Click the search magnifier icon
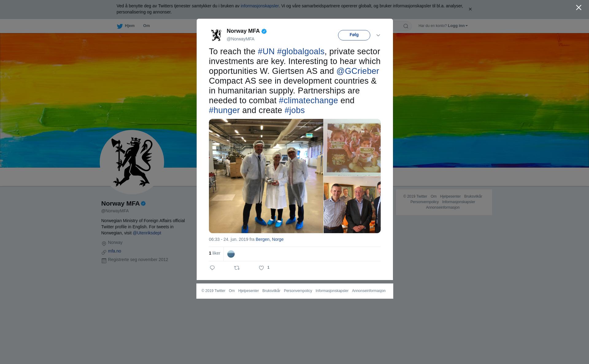The height and width of the screenshot is (364, 589). 406,26
